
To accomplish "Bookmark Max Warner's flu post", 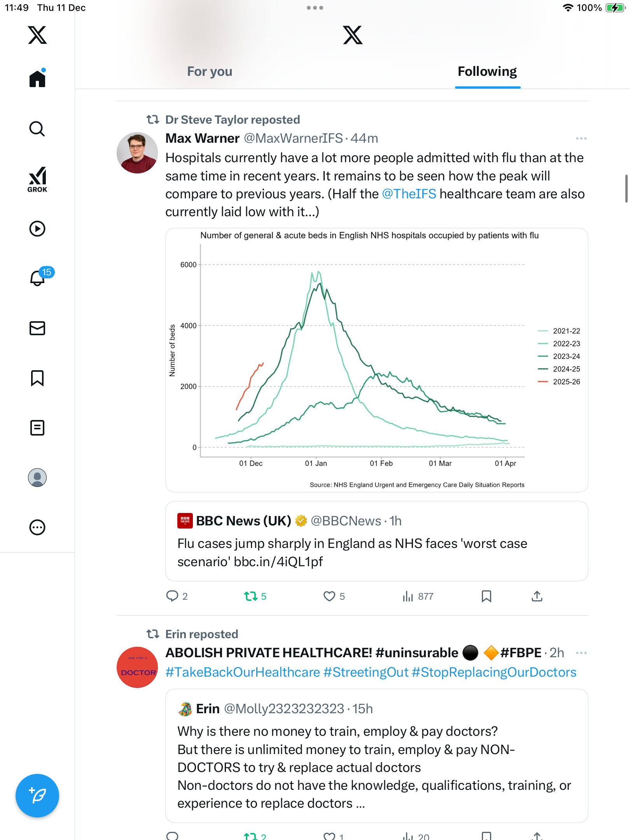I will click(486, 596).
